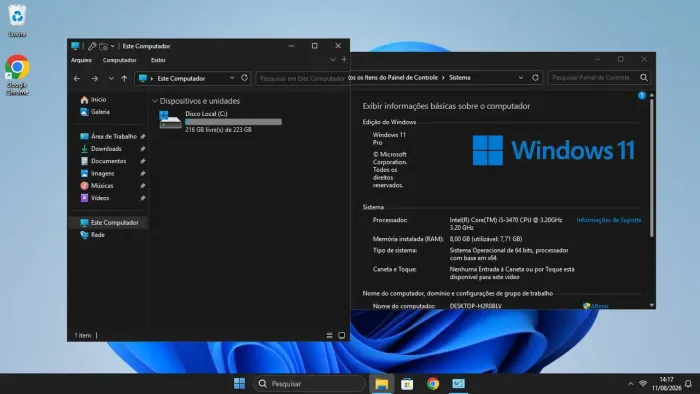Open Control Panel address history dropdown

tap(521, 78)
